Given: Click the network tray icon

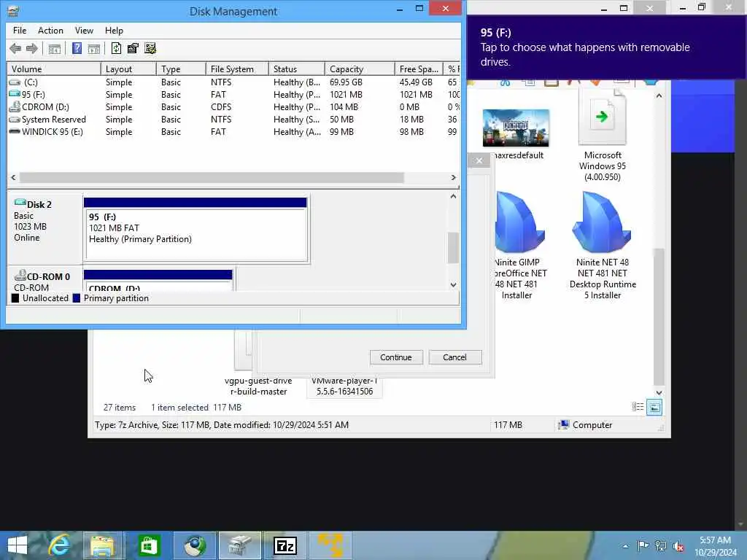Looking at the screenshot, I should [x=660, y=546].
